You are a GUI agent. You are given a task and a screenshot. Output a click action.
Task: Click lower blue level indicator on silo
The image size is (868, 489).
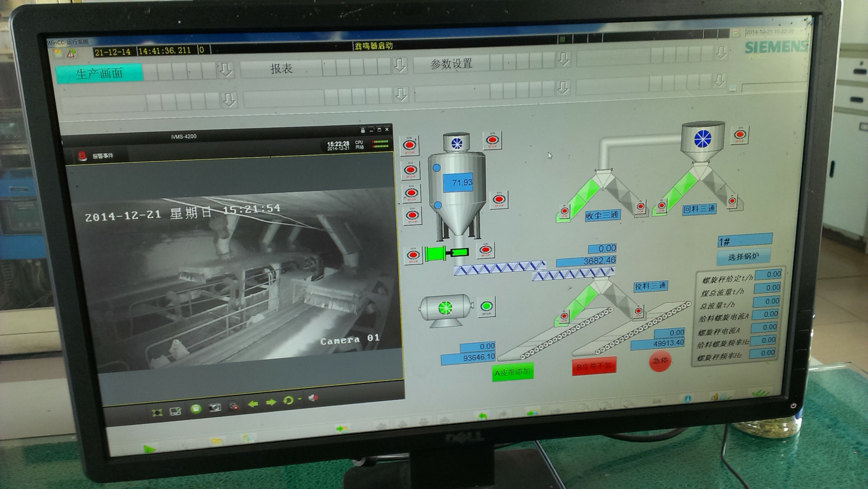[438, 205]
